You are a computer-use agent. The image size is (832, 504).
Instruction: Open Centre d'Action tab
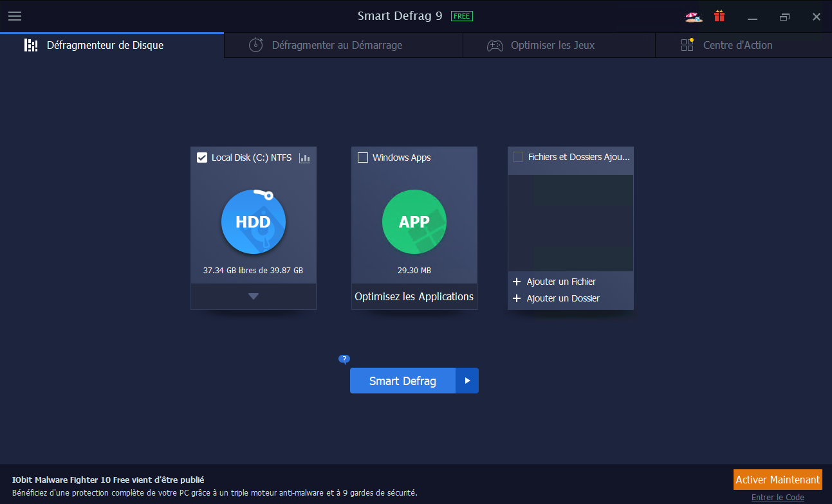(743, 45)
